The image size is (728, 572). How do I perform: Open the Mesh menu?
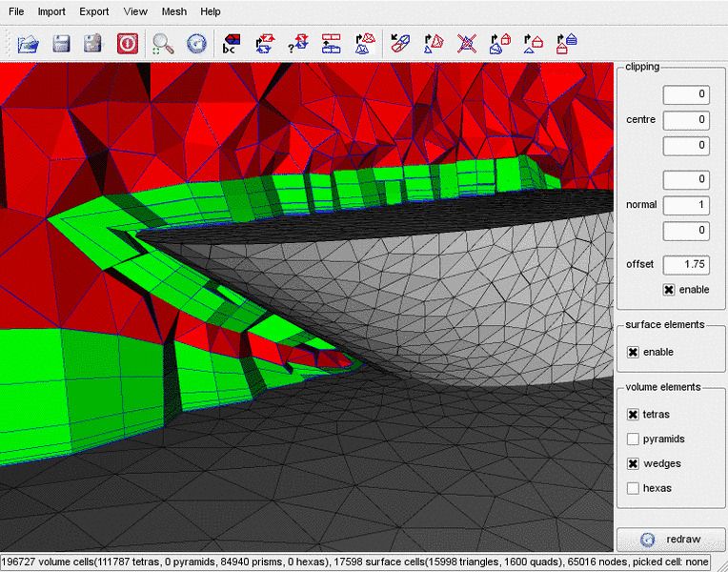[174, 11]
